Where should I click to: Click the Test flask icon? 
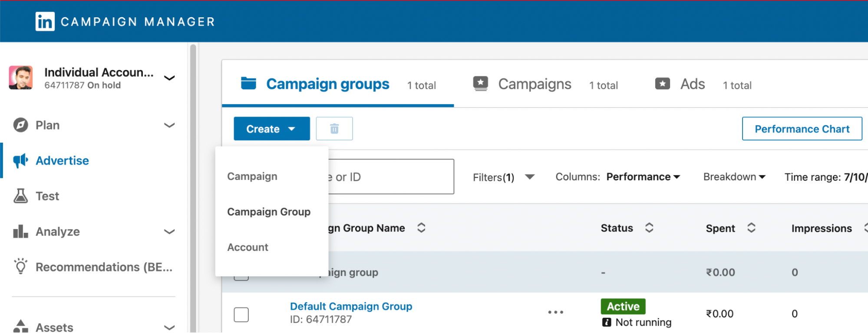click(x=20, y=196)
